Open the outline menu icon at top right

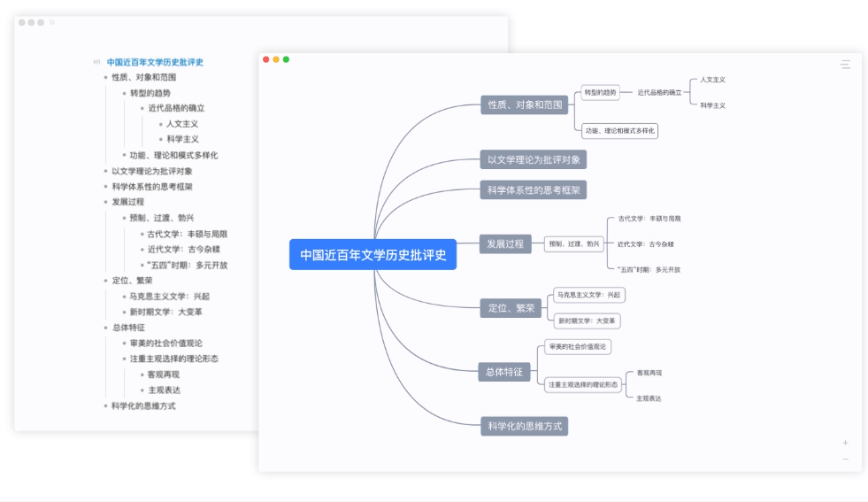(845, 65)
